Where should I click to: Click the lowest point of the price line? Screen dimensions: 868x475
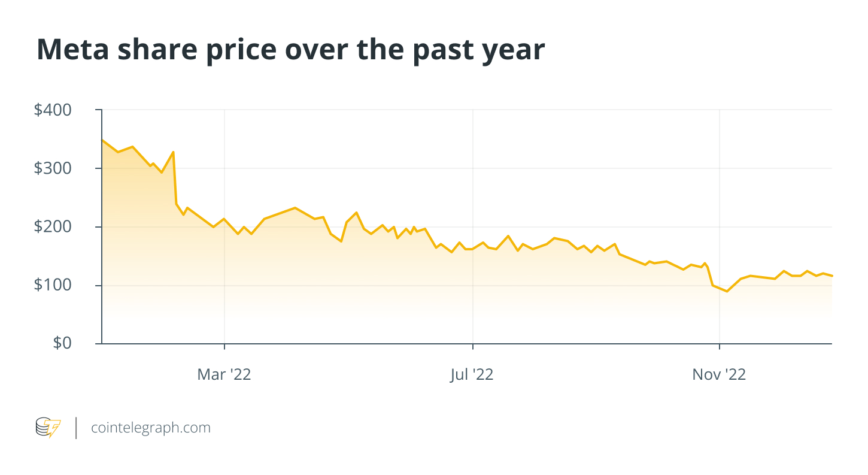[727, 291]
